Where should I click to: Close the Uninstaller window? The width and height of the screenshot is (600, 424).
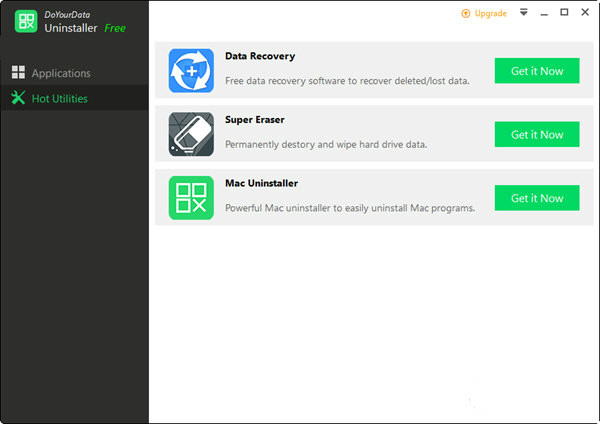click(585, 12)
